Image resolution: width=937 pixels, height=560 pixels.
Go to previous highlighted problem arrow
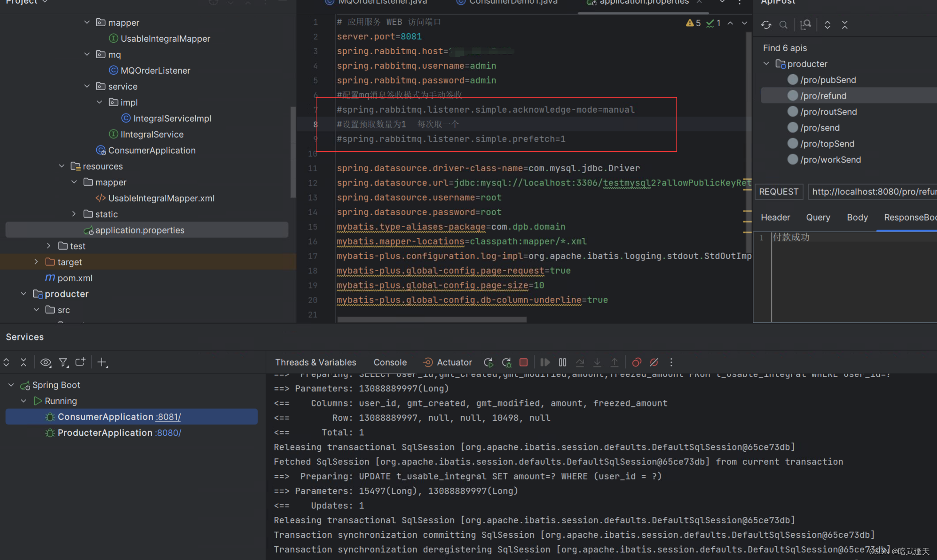tap(730, 23)
